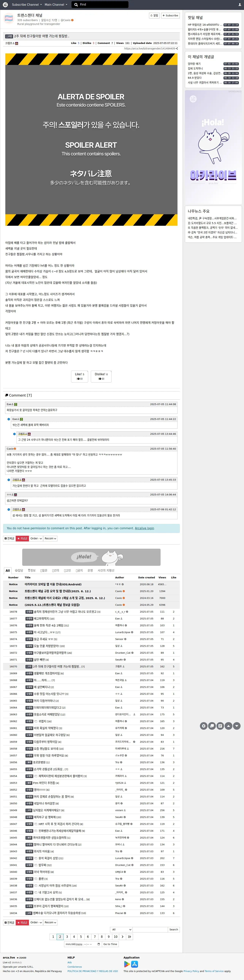Jump to bottom with floating down arrow

[237, 726]
